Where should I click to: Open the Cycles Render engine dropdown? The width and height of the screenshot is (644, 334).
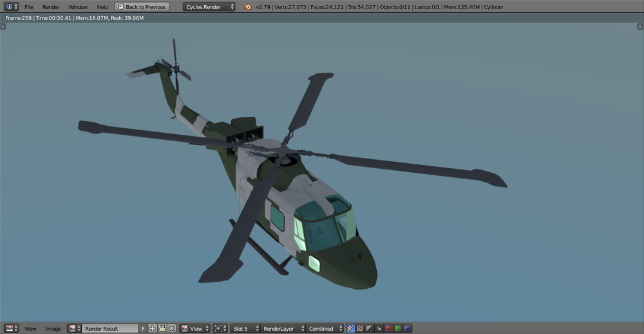(x=209, y=7)
